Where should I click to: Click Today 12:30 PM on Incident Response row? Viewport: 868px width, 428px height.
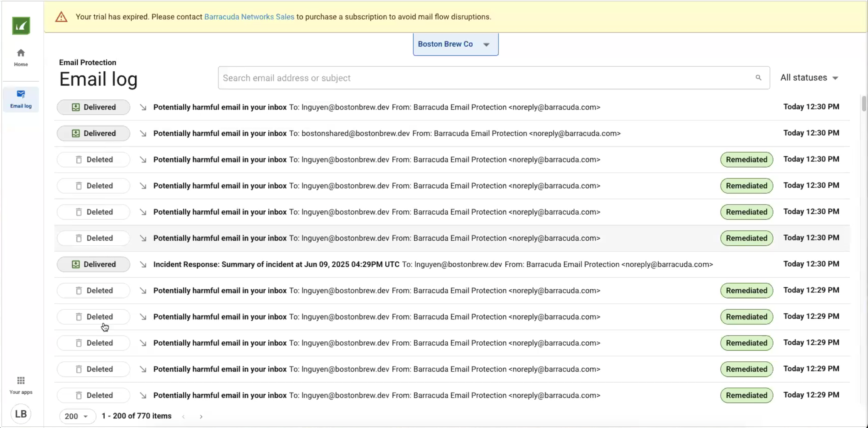point(811,264)
